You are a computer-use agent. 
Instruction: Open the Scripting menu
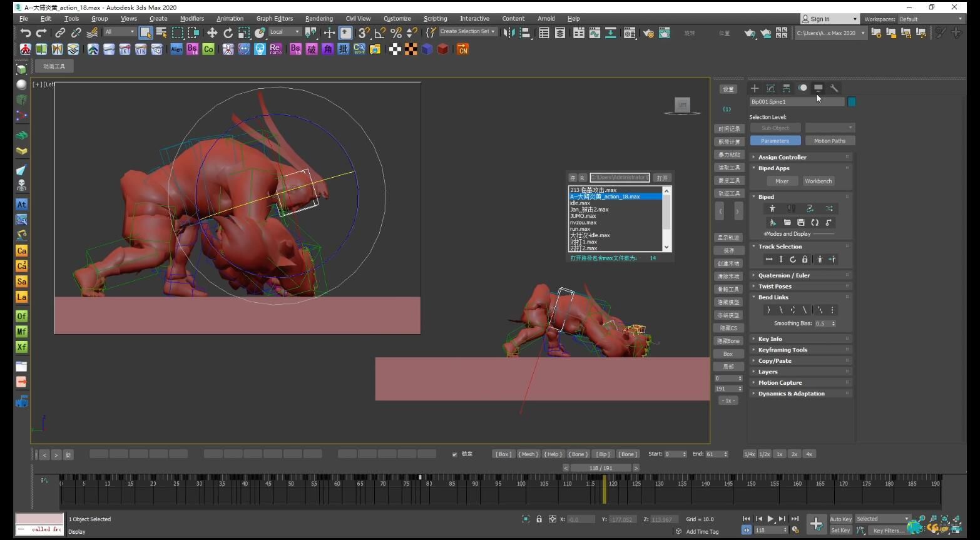435,19
